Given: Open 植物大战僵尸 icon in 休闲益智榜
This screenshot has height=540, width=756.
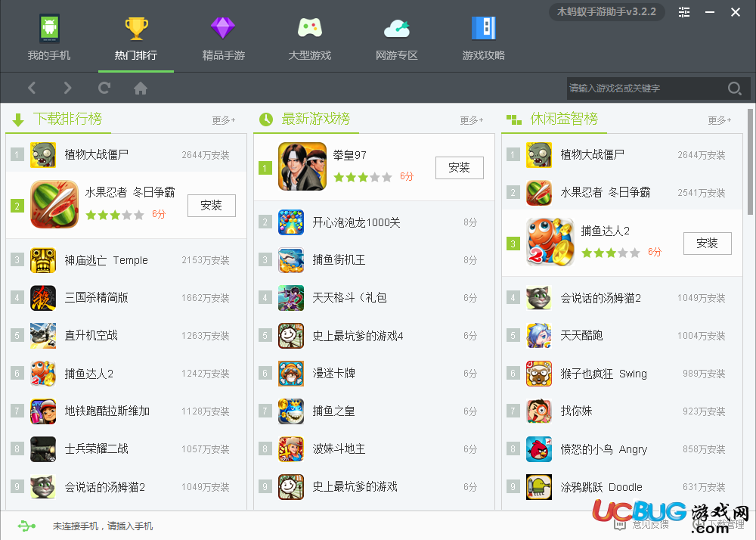Looking at the screenshot, I should coord(538,155).
